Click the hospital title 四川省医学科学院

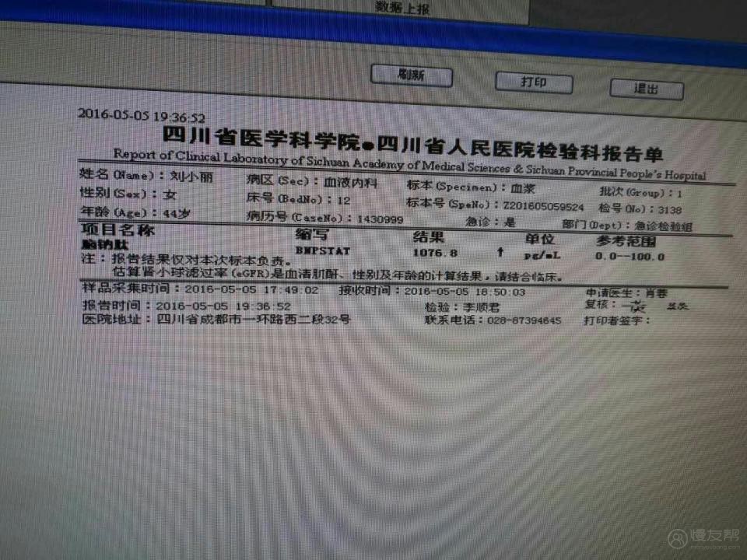tap(261, 138)
